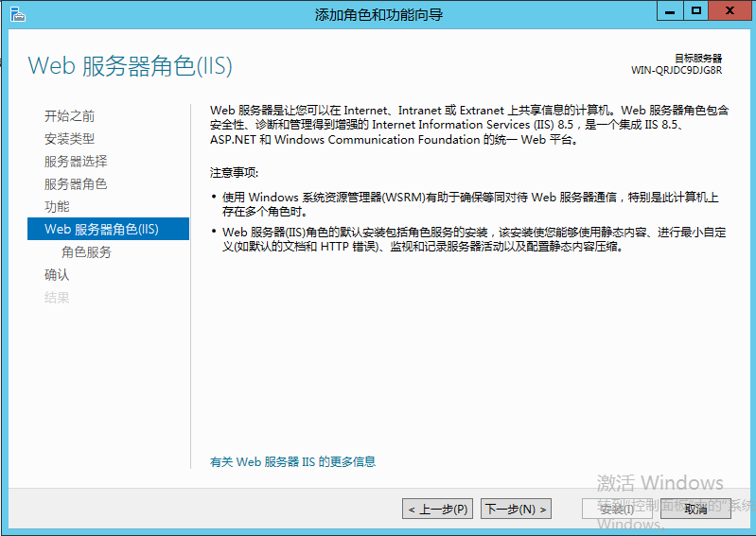Click 下一步(N) button
The image size is (756, 536).
point(516,509)
